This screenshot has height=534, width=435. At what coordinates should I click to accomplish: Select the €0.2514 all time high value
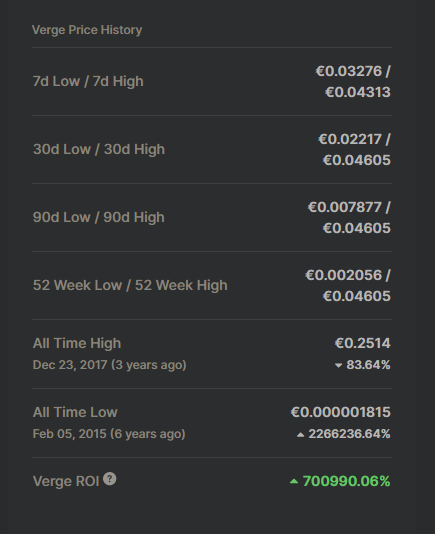coord(362,343)
